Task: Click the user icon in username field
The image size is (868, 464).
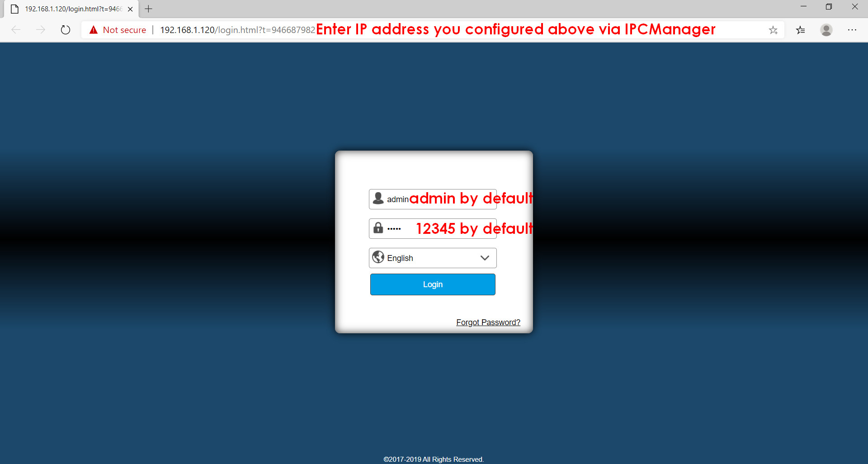Action: tap(378, 199)
